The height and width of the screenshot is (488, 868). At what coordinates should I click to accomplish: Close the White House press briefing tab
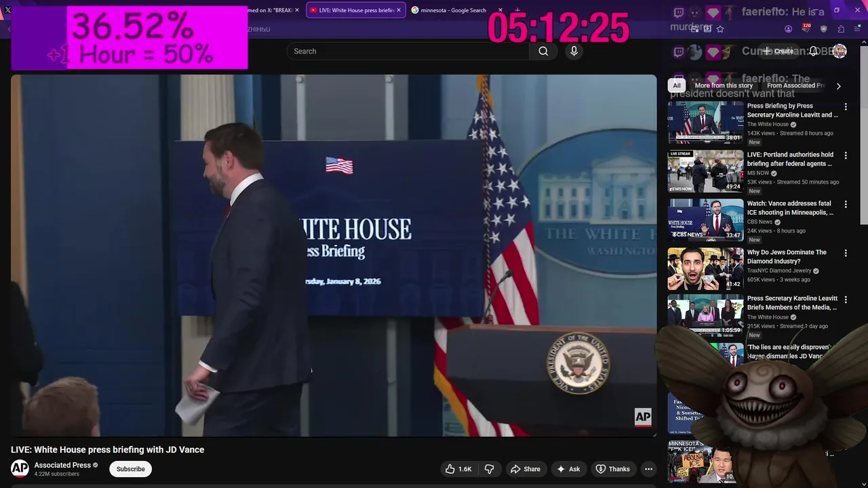[x=399, y=10]
